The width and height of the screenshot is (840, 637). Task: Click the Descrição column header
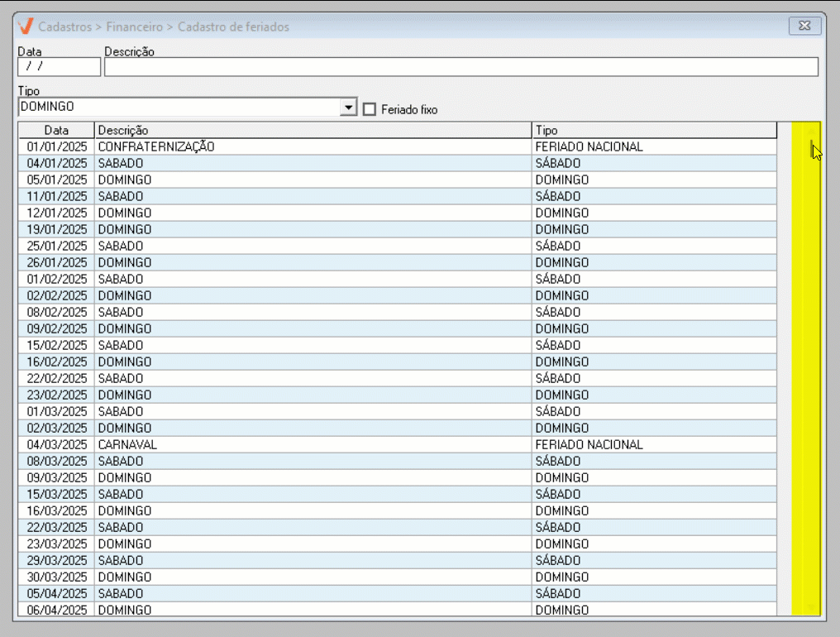(x=313, y=130)
